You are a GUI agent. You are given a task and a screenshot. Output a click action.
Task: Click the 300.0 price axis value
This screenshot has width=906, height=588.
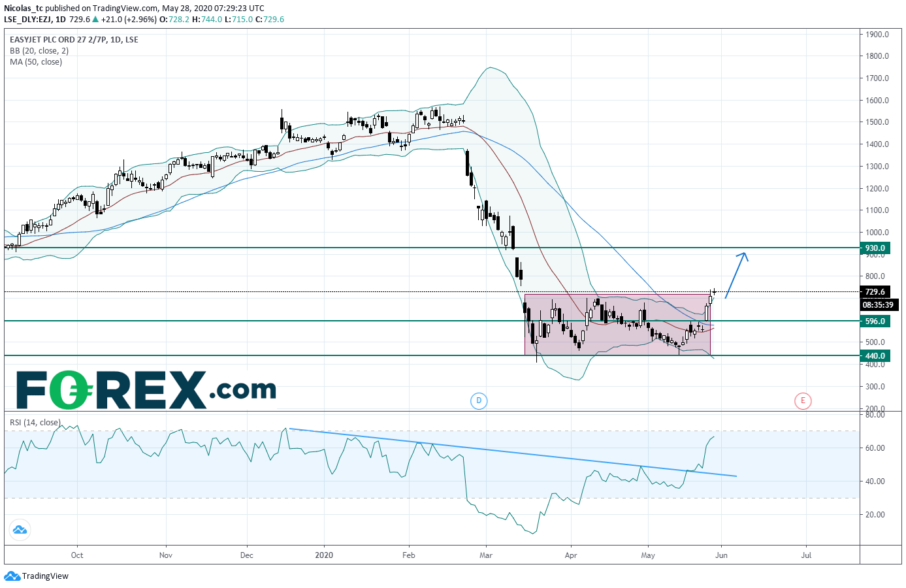tap(875, 387)
